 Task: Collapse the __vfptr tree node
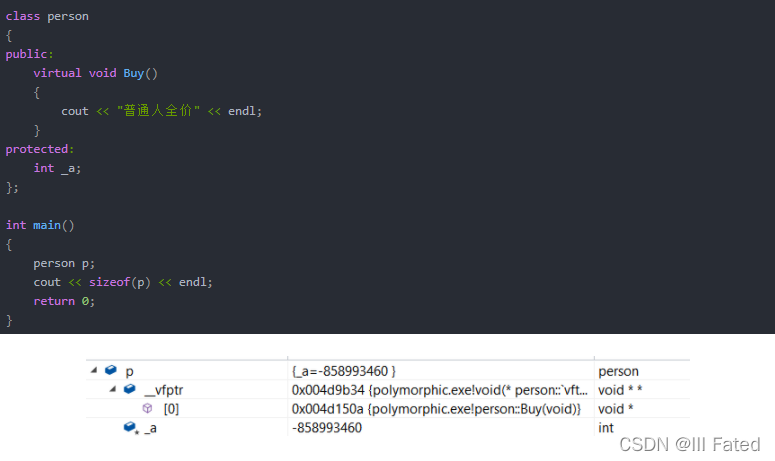point(113,389)
